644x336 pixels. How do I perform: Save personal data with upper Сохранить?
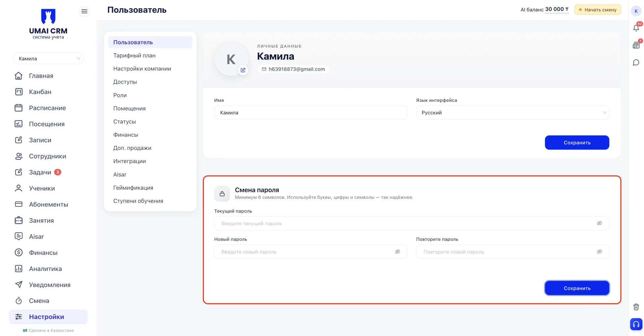[577, 143]
